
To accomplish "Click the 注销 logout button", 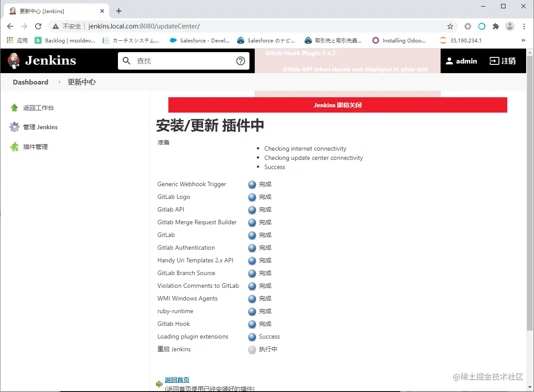I will click(x=503, y=61).
